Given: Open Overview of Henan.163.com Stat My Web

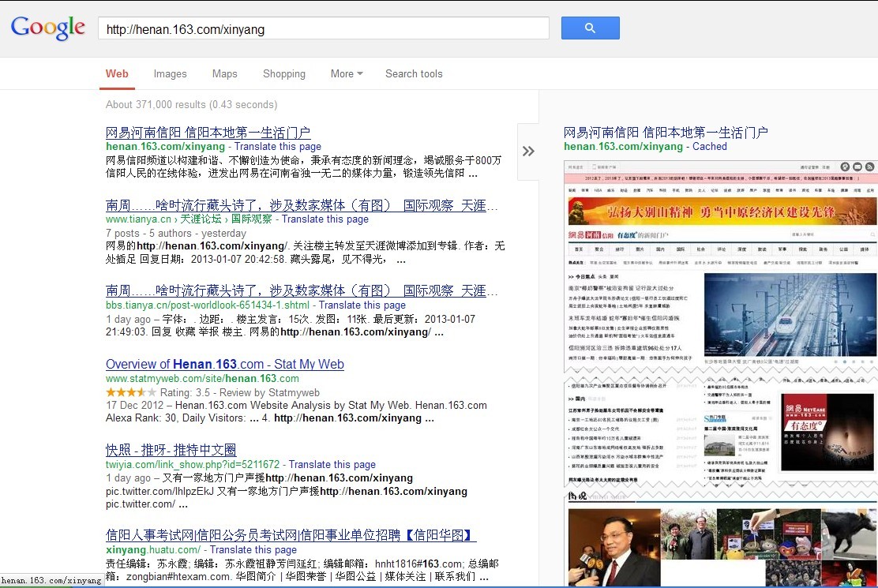Looking at the screenshot, I should click(x=224, y=364).
